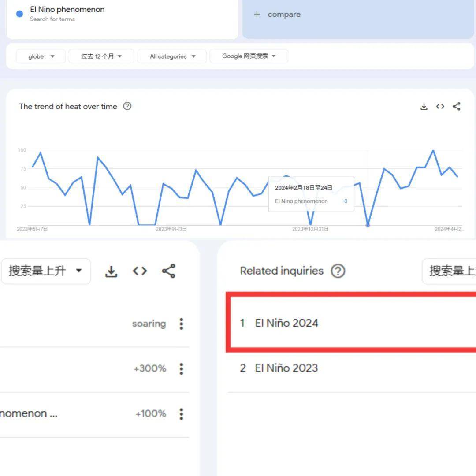
Task: Click the help icon beside the trend chart title
Action: 127,106
